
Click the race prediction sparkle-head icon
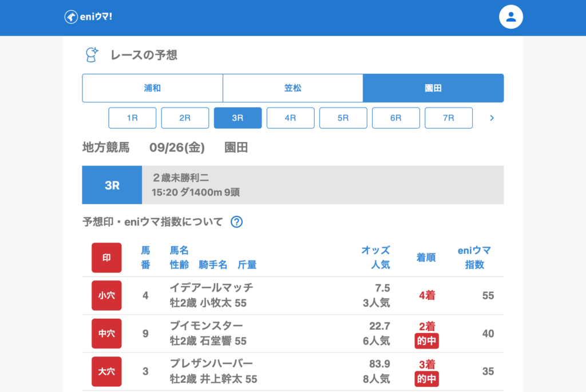pos(92,55)
